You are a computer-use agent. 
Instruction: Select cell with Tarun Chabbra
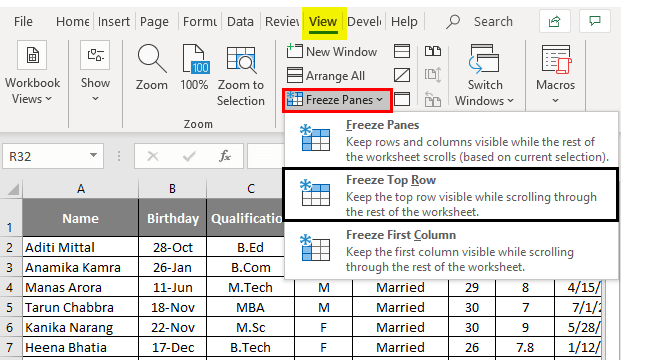click(81, 307)
